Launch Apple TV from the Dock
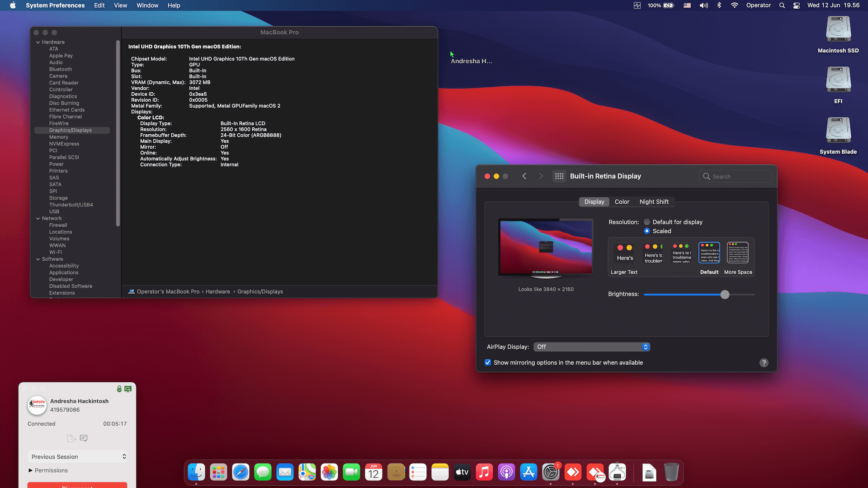Image resolution: width=868 pixels, height=488 pixels. click(462, 473)
